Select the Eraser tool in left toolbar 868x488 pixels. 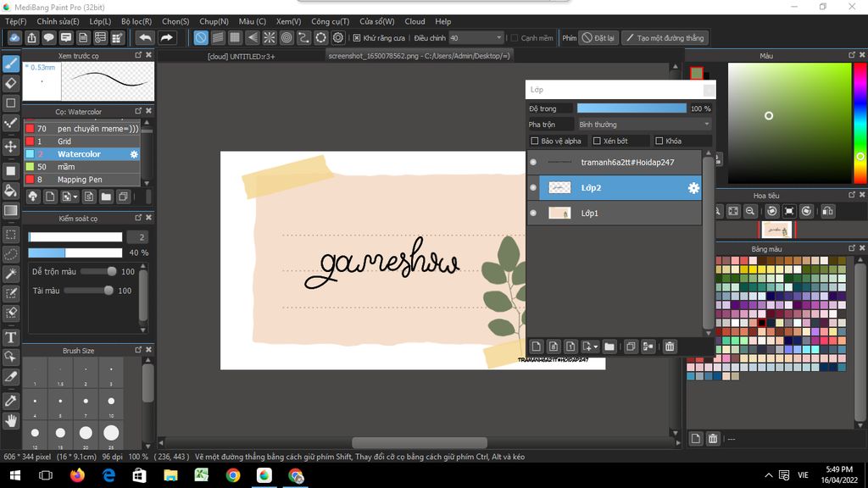11,83
